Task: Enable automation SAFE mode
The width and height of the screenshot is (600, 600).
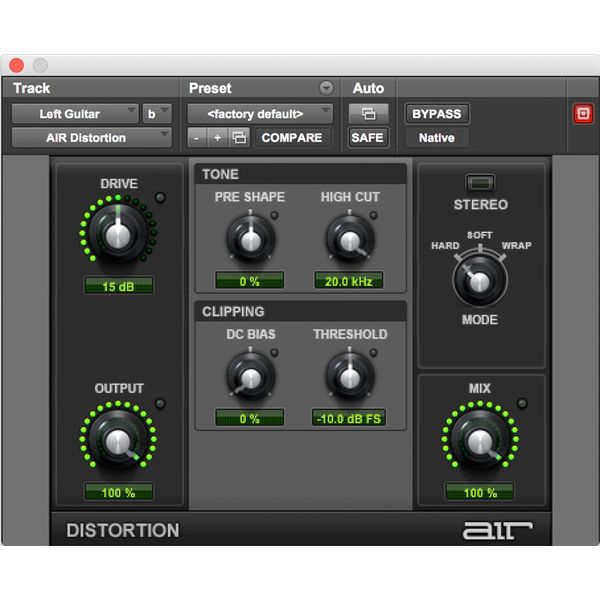Action: coord(368,137)
